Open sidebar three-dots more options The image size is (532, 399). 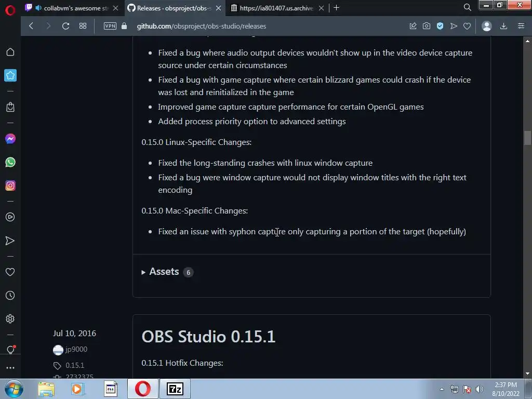point(10,368)
